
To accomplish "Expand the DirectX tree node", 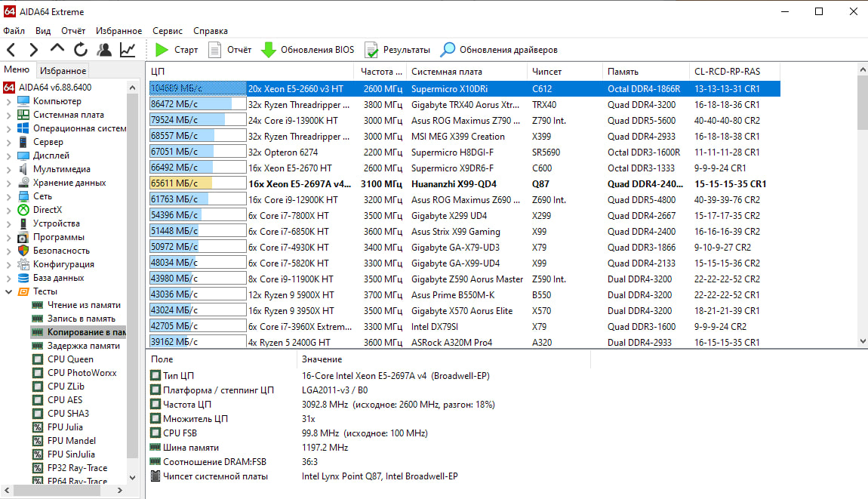I will [8, 210].
